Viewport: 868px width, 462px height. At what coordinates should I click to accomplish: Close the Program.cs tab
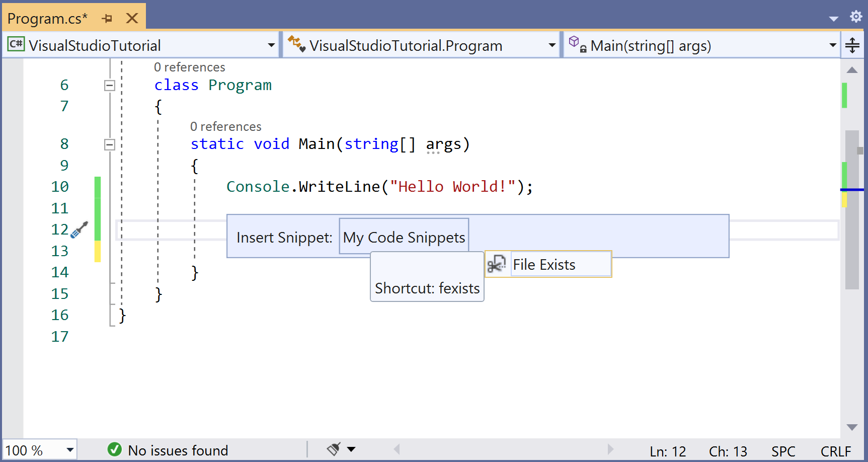click(x=132, y=19)
